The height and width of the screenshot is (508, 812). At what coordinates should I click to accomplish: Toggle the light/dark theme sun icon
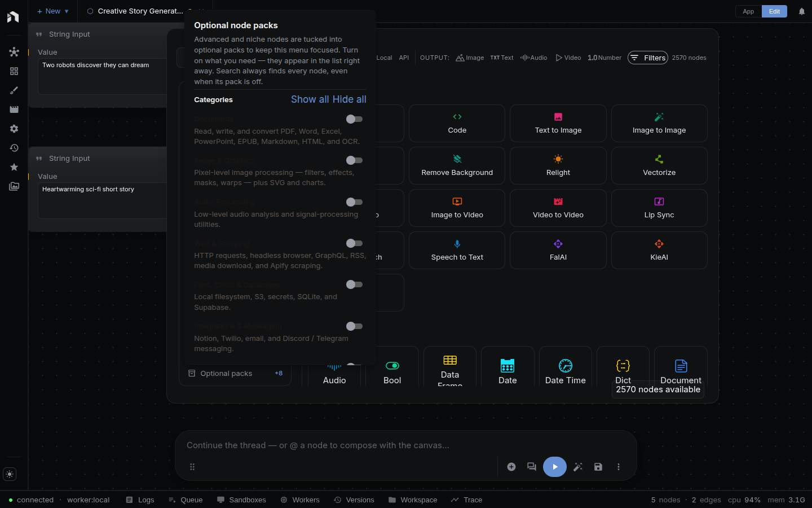(10, 474)
